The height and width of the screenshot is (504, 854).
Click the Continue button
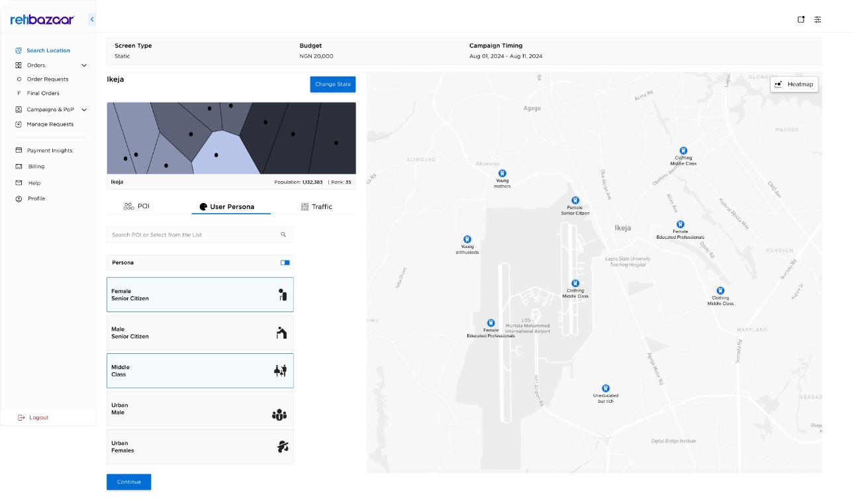click(129, 482)
